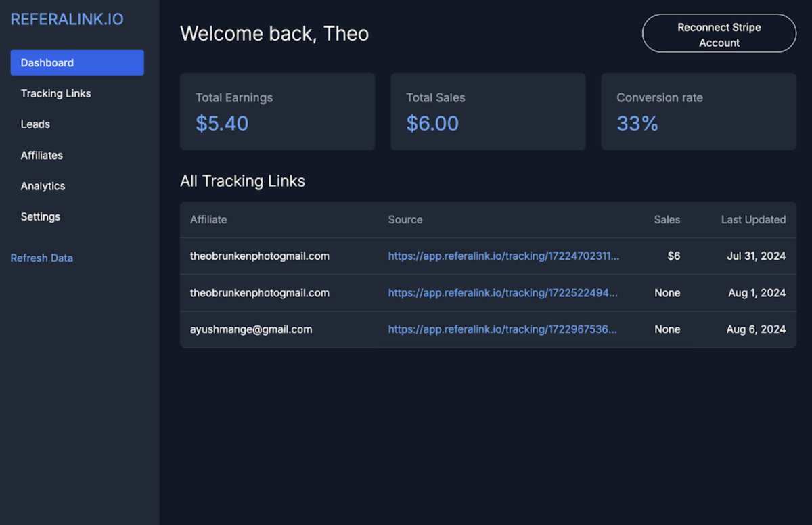812x525 pixels.
Task: Click Reconnect Stripe Account button
Action: pyautogui.click(x=719, y=33)
